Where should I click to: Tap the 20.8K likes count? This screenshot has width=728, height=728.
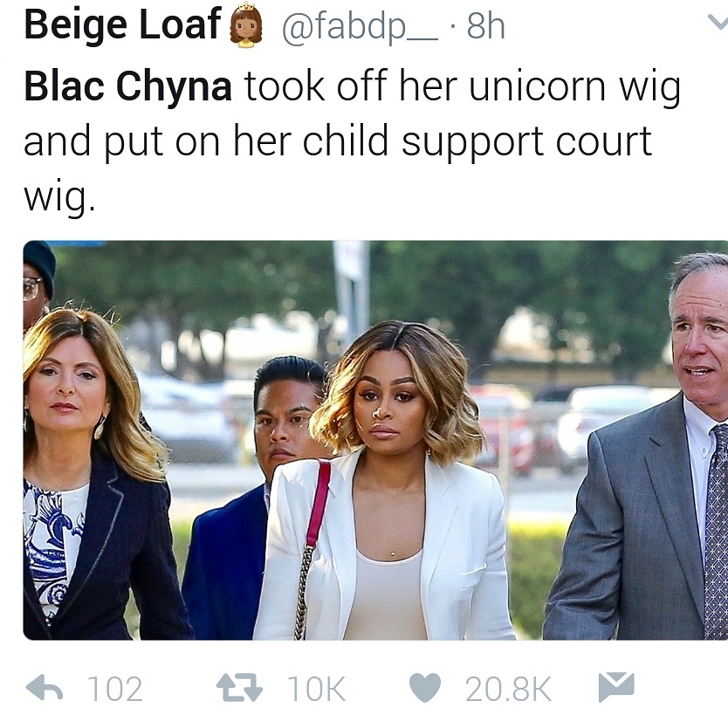pos(508,689)
